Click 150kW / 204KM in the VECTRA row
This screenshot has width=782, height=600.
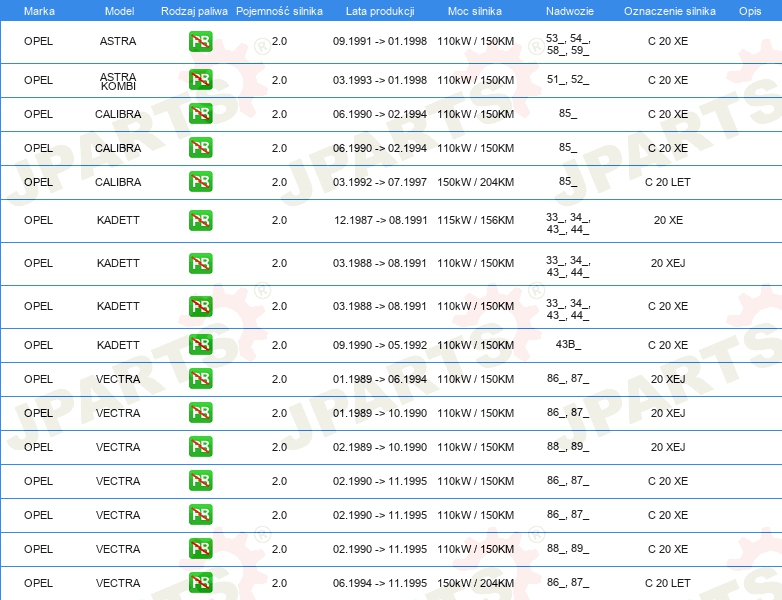point(475,583)
